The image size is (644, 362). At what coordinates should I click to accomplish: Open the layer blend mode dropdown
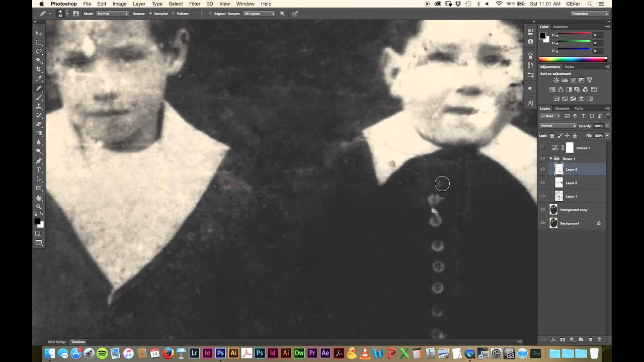[x=558, y=126]
